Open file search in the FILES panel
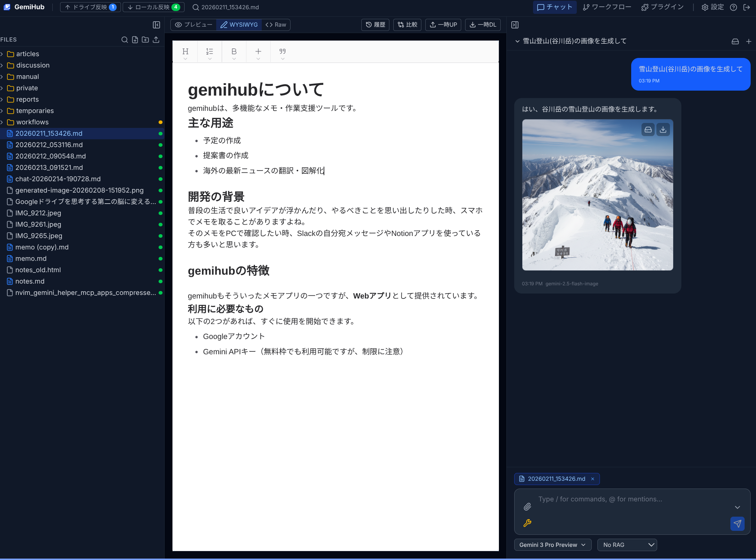 pyautogui.click(x=124, y=39)
